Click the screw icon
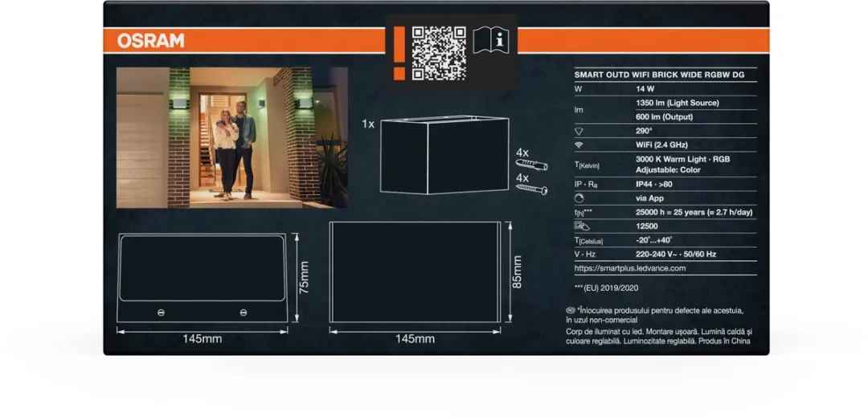The width and height of the screenshot is (868, 420). click(x=531, y=190)
